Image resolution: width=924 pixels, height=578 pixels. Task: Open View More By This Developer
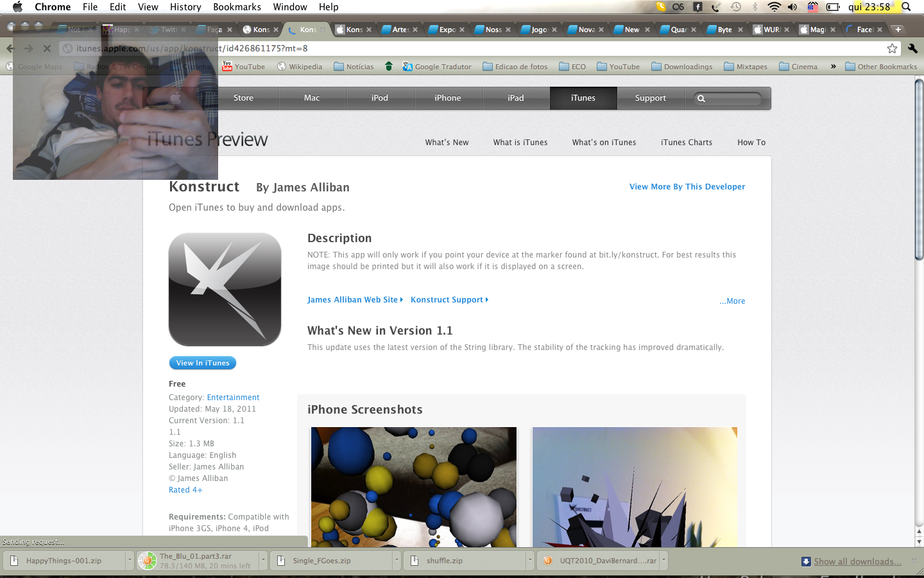[687, 187]
